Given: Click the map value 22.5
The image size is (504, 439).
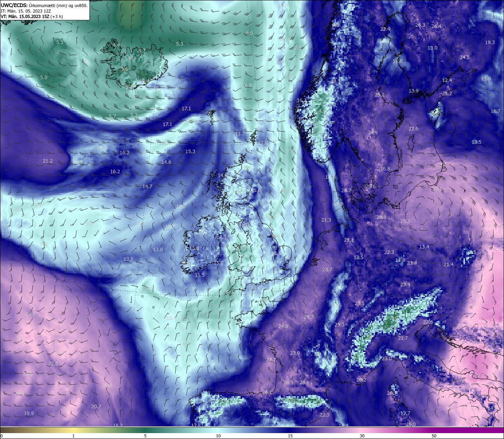Looking at the screenshot, I should (53, 364).
